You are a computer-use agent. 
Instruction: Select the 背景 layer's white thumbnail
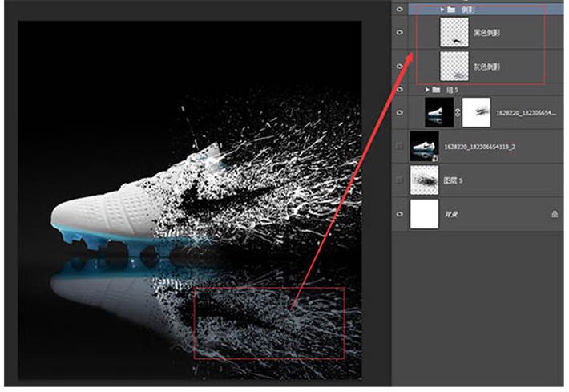424,214
